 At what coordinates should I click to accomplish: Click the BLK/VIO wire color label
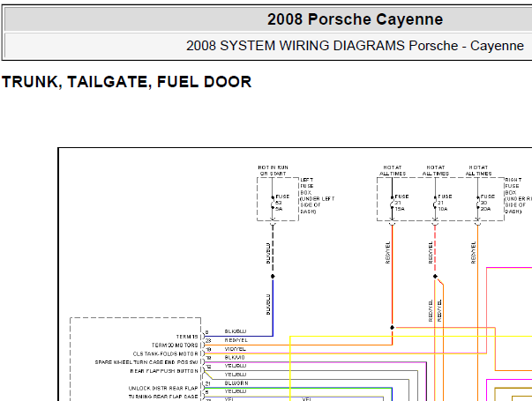pos(235,357)
